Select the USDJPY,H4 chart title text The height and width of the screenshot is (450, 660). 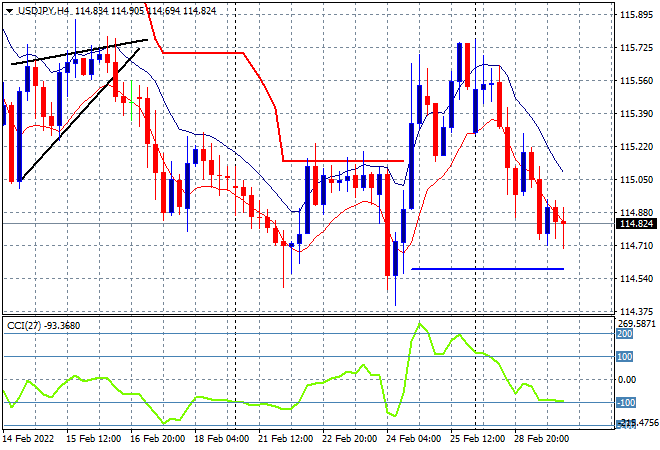click(43, 11)
